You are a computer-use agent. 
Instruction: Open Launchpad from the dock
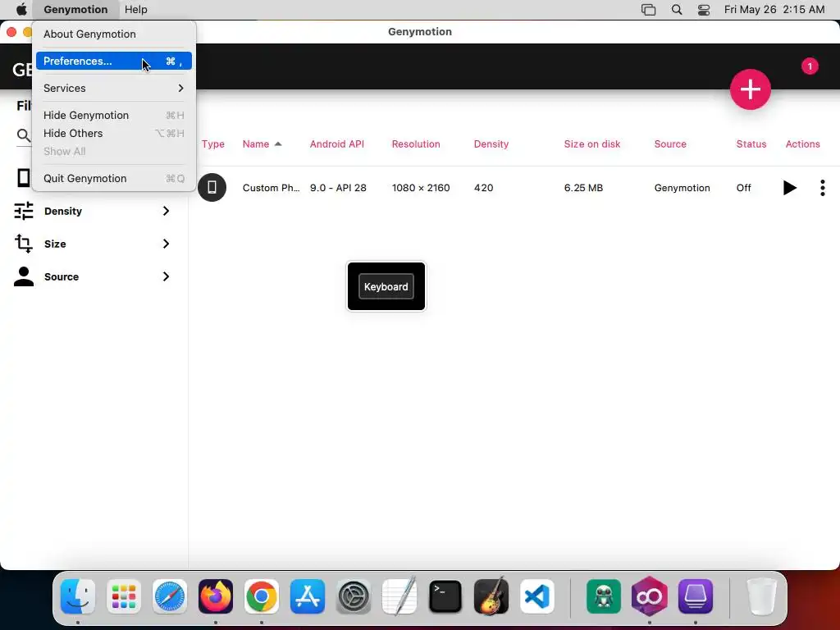124,596
